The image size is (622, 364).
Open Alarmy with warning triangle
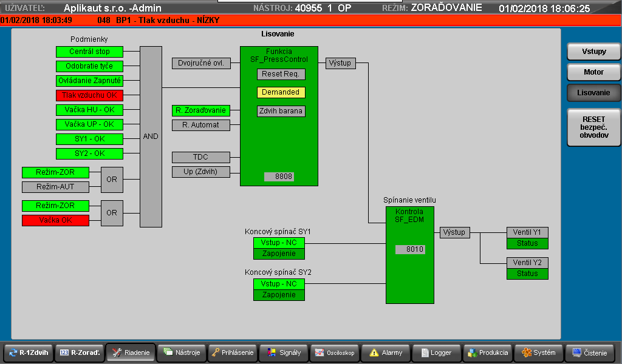pos(386,352)
